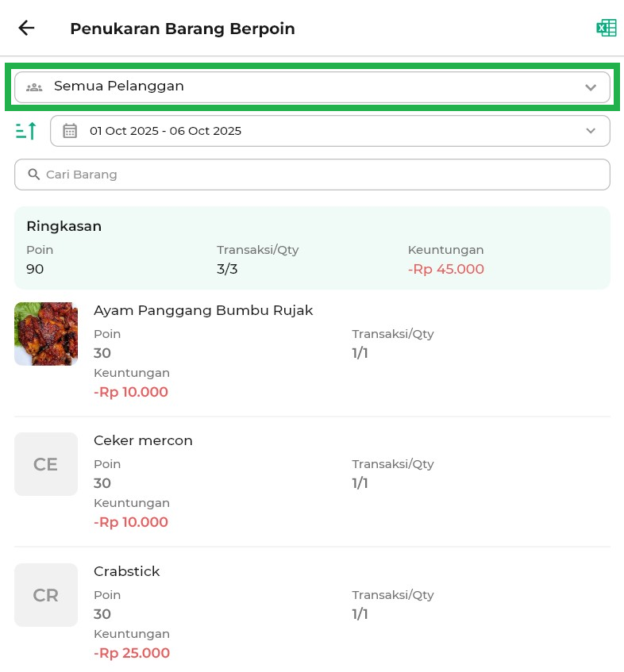624x672 pixels.
Task: Select the Ceker mercon item
Action: click(143, 440)
